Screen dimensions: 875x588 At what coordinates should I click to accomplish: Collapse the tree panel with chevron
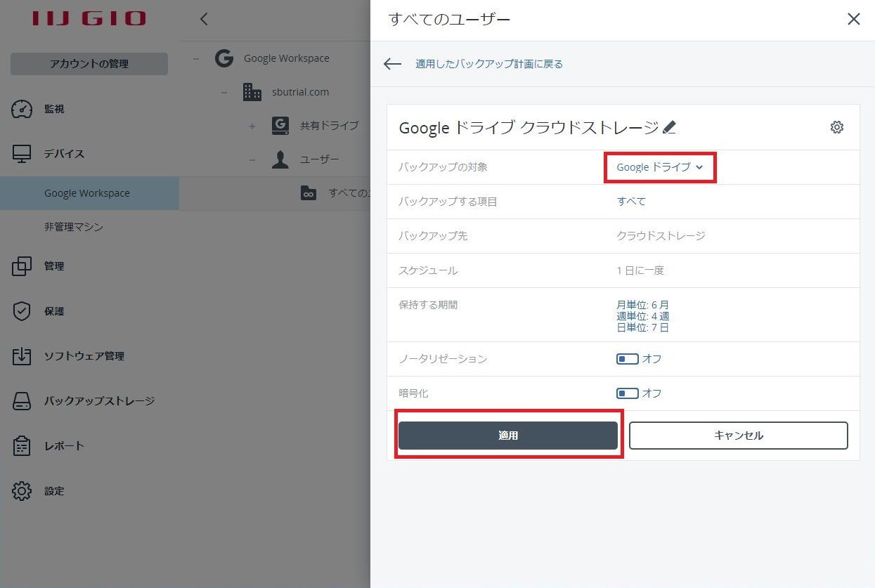pyautogui.click(x=204, y=20)
